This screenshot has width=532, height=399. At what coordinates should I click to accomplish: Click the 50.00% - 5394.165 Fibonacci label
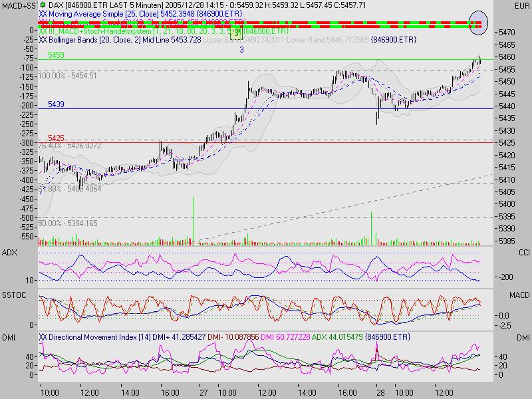(x=68, y=223)
